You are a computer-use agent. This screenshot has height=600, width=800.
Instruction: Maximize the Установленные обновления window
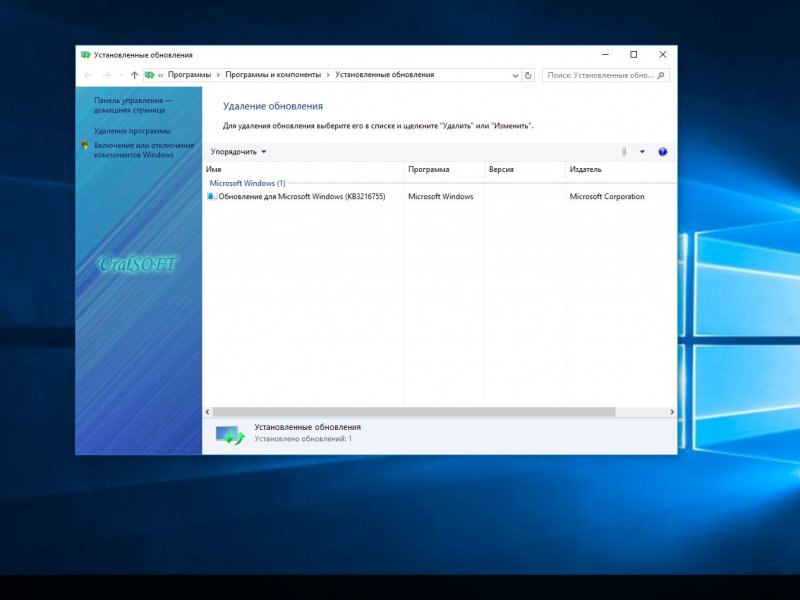coord(634,54)
